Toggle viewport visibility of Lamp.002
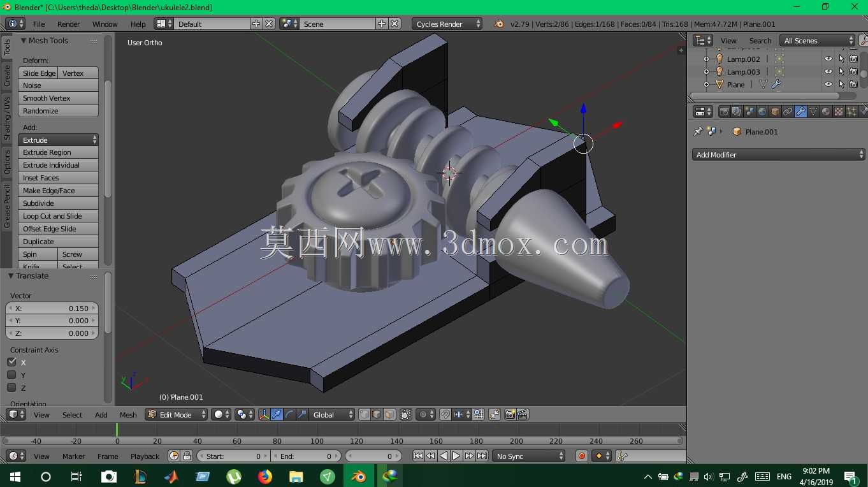The image size is (868, 487). (x=828, y=59)
